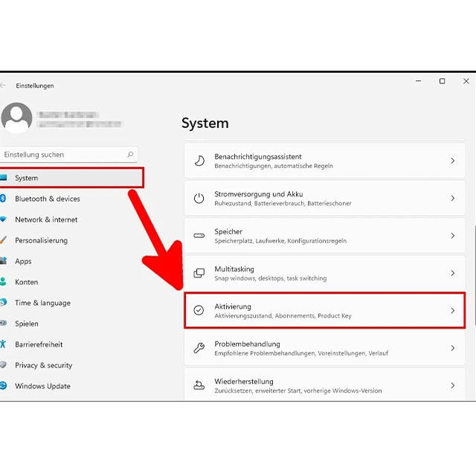The width and height of the screenshot is (476, 476).
Task: Click the drive icon next to Speicher
Action: (x=199, y=236)
